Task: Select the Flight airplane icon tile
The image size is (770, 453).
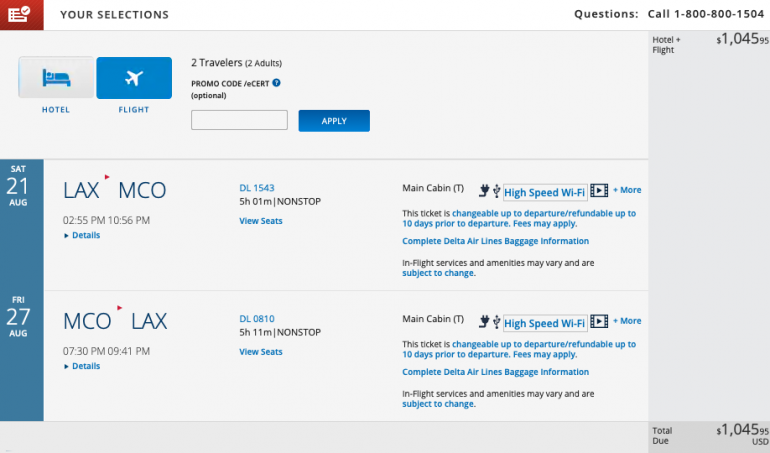Action: click(x=134, y=78)
